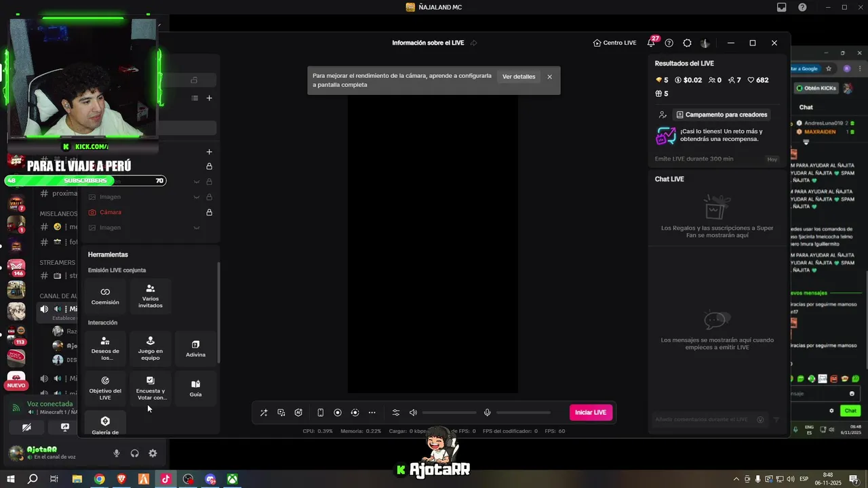Image resolution: width=868 pixels, height=488 pixels.
Task: Start streaming with Iniciar LIVE
Action: pyautogui.click(x=591, y=412)
